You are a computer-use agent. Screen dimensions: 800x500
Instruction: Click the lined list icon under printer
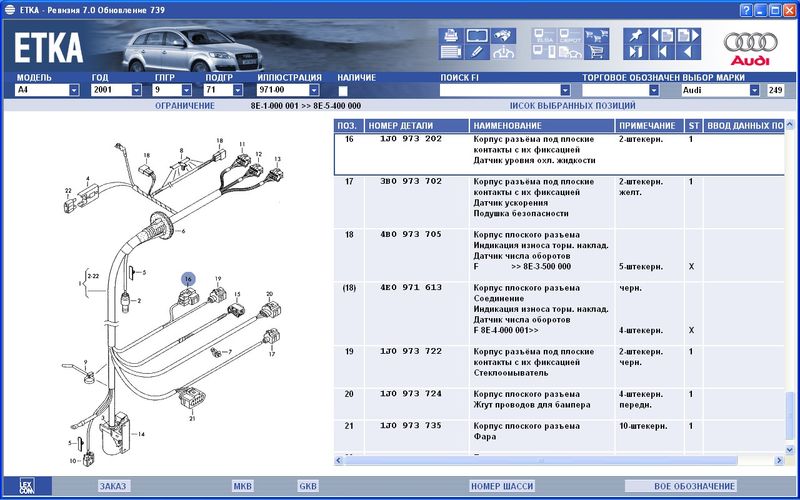click(x=451, y=52)
